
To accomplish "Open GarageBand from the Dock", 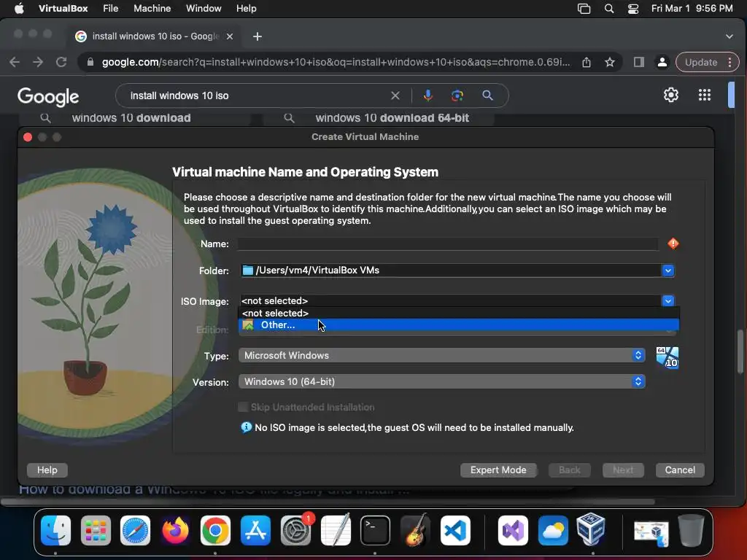I will tap(415, 530).
